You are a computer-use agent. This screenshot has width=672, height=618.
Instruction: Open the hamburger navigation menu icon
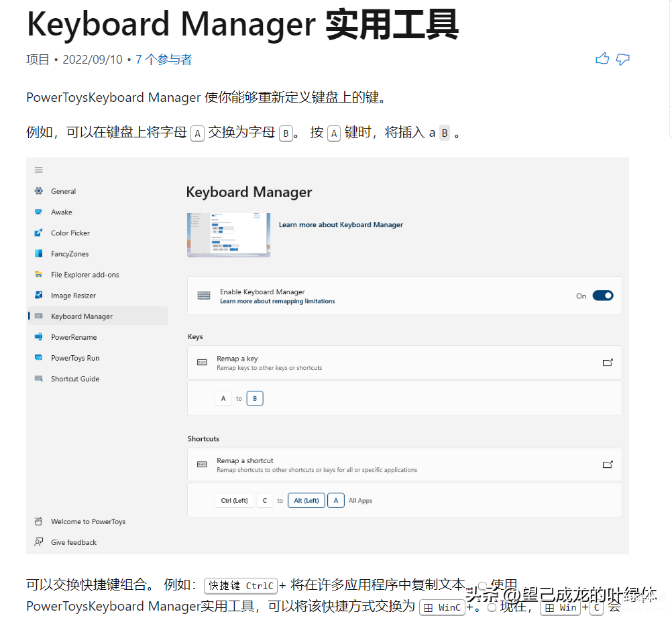pyautogui.click(x=39, y=170)
